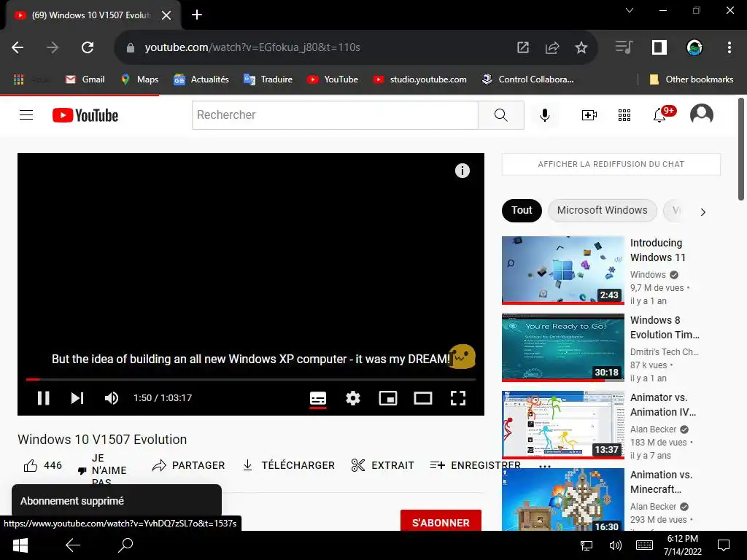
Task: Enter fullscreen mode
Action: (x=458, y=398)
